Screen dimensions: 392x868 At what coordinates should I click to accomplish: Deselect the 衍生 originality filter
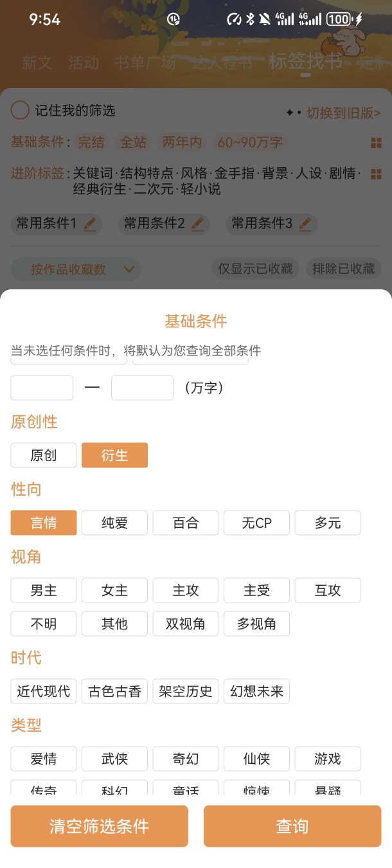(x=114, y=455)
